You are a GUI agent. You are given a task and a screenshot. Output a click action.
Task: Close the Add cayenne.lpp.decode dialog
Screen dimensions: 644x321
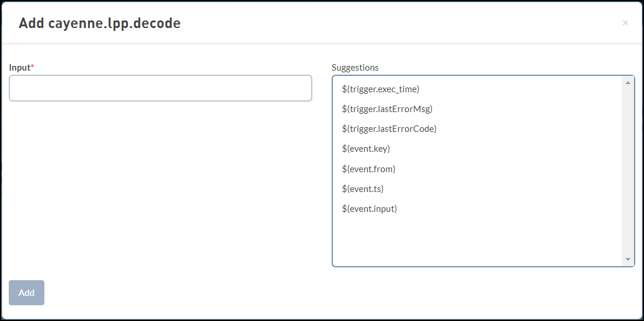tap(625, 23)
